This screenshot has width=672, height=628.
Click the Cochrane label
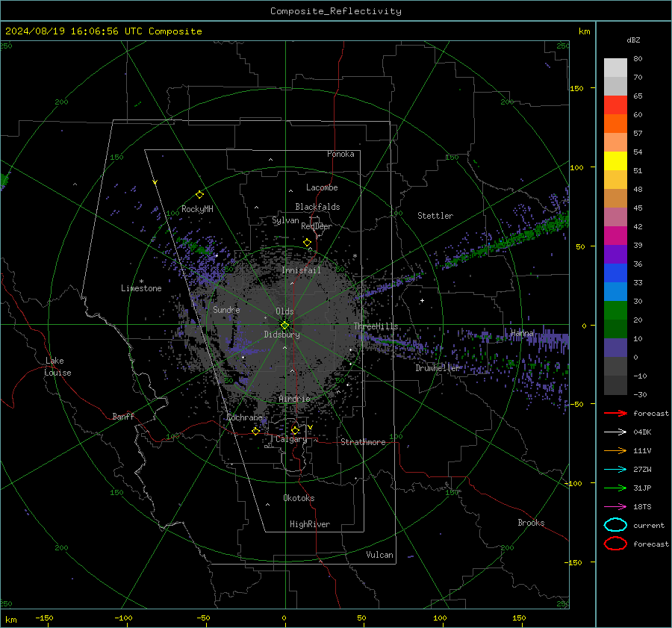(244, 417)
